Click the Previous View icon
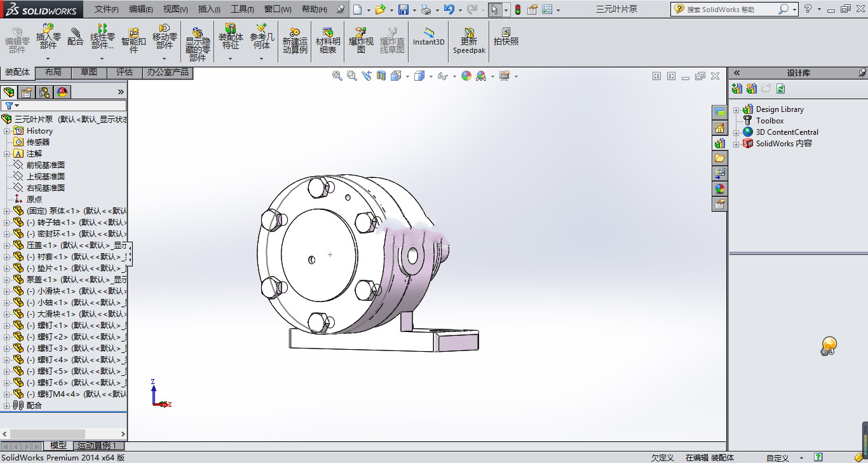This screenshot has width=868, height=463. tap(367, 76)
